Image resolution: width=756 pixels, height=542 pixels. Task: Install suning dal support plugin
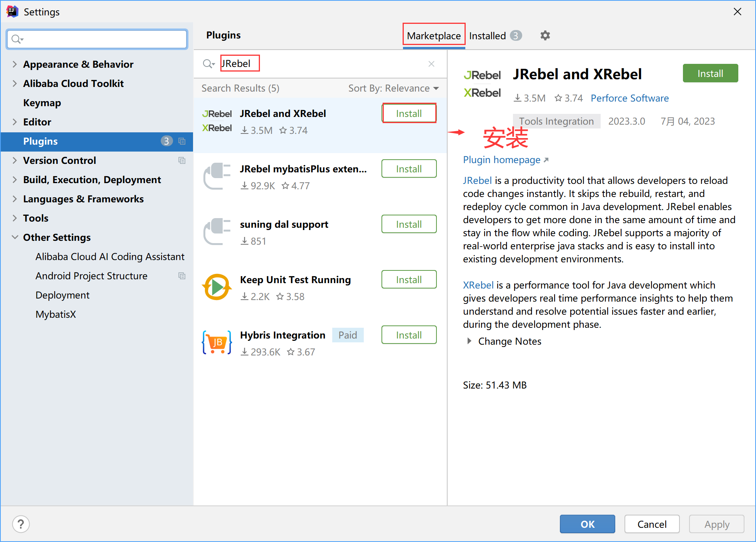(409, 224)
